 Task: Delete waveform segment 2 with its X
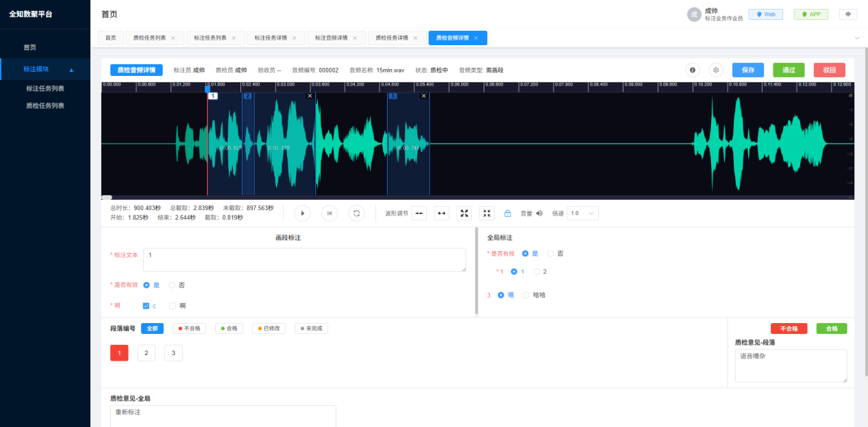(310, 96)
